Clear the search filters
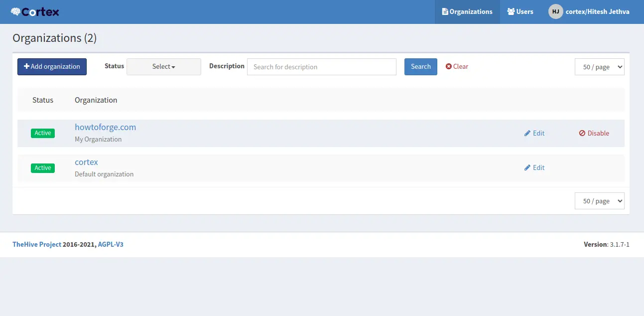The width and height of the screenshot is (644, 316). pyautogui.click(x=457, y=66)
